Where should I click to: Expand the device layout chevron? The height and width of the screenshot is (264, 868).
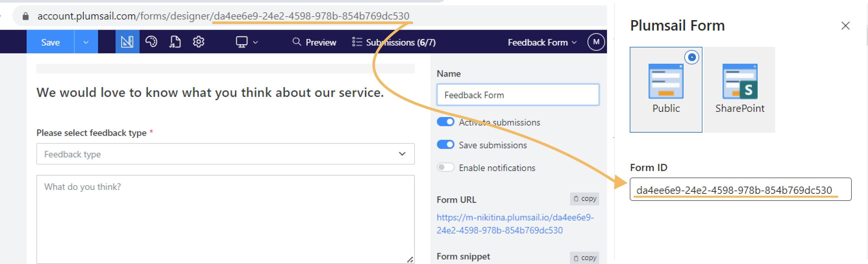[255, 42]
